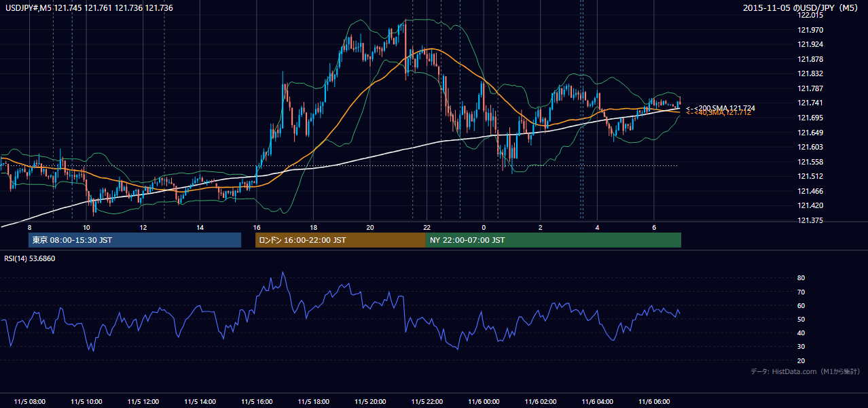
Task: Click hour label 14 under the price chart
Action: tap(200, 227)
